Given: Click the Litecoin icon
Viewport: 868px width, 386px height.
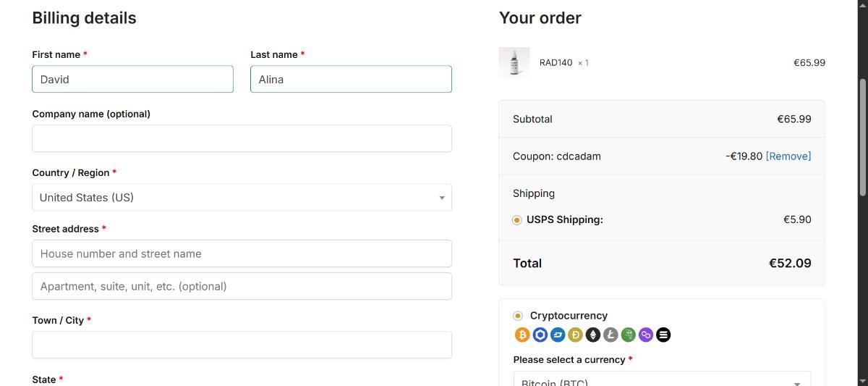Looking at the screenshot, I should click(x=610, y=335).
